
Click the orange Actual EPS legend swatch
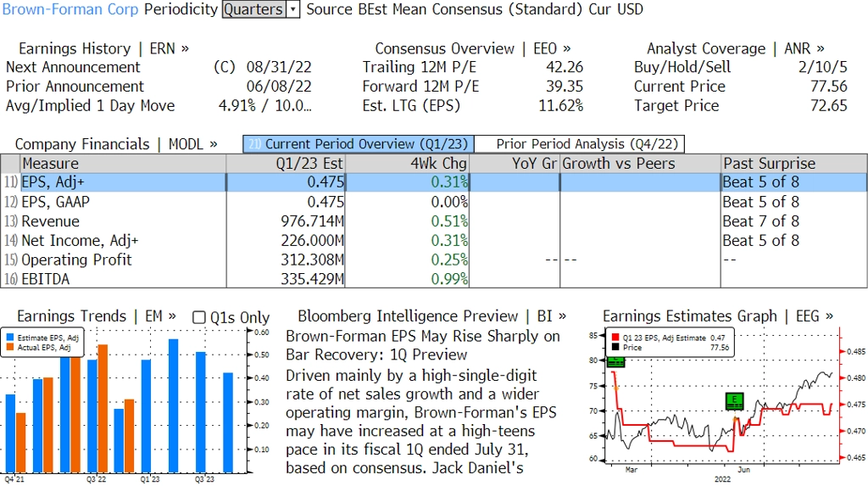click(x=10, y=348)
